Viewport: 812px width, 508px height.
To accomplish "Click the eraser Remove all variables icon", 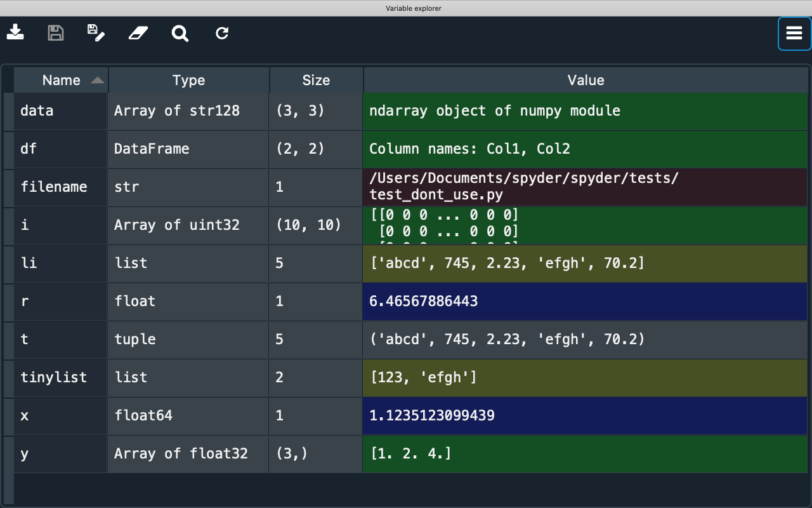I will pos(138,32).
